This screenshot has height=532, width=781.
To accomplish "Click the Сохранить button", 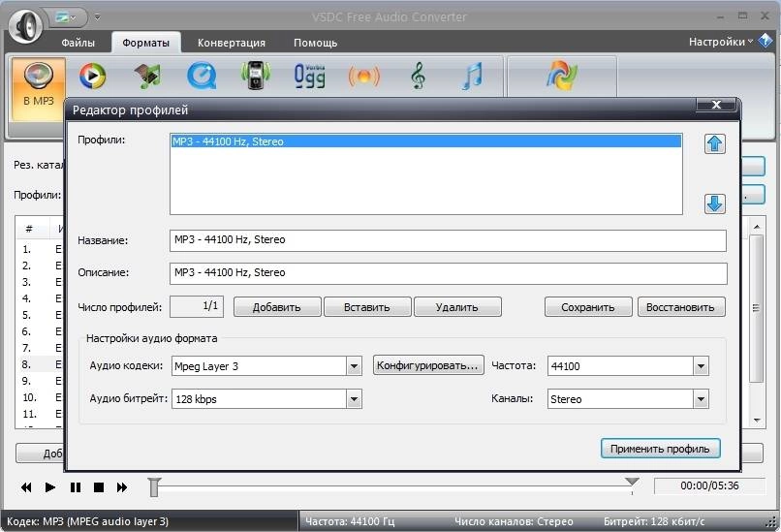I will tap(588, 307).
